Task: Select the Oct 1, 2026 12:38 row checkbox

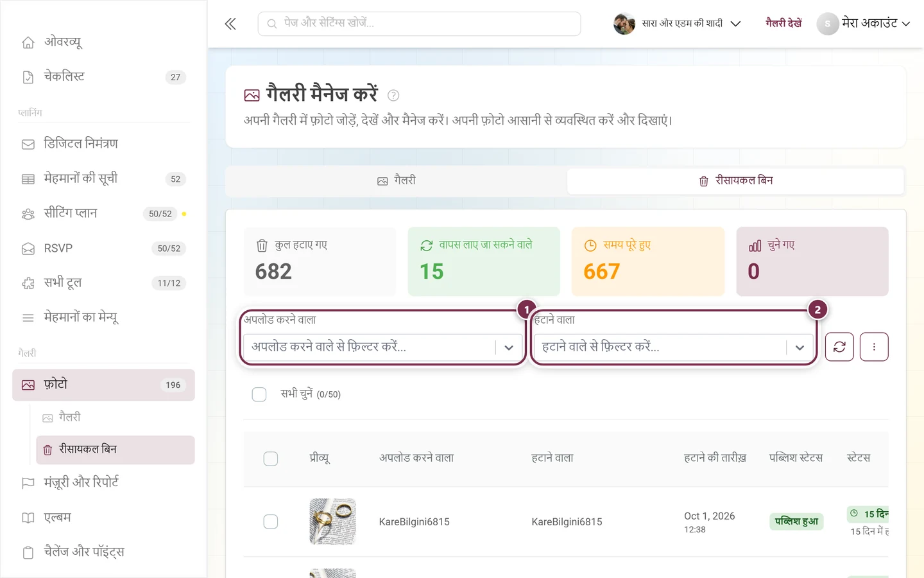Action: point(271,521)
